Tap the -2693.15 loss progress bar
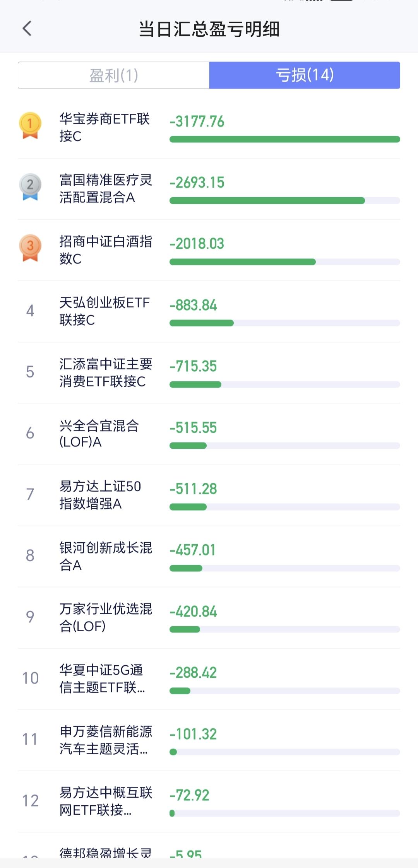The image size is (418, 868). (267, 200)
